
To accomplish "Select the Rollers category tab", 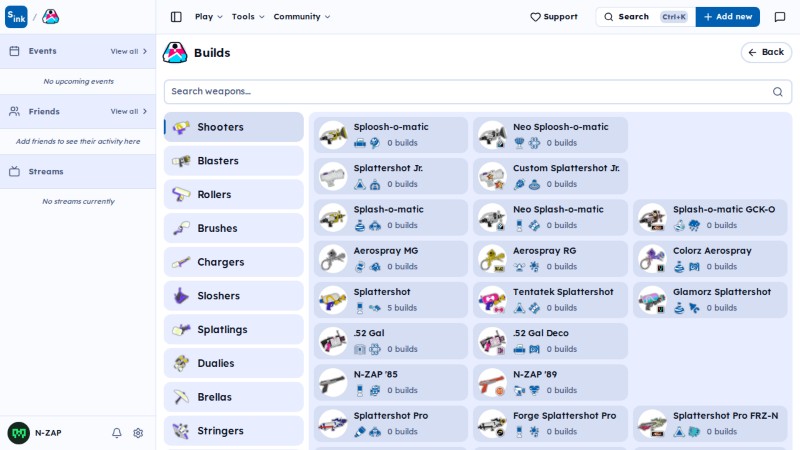I will tap(234, 194).
